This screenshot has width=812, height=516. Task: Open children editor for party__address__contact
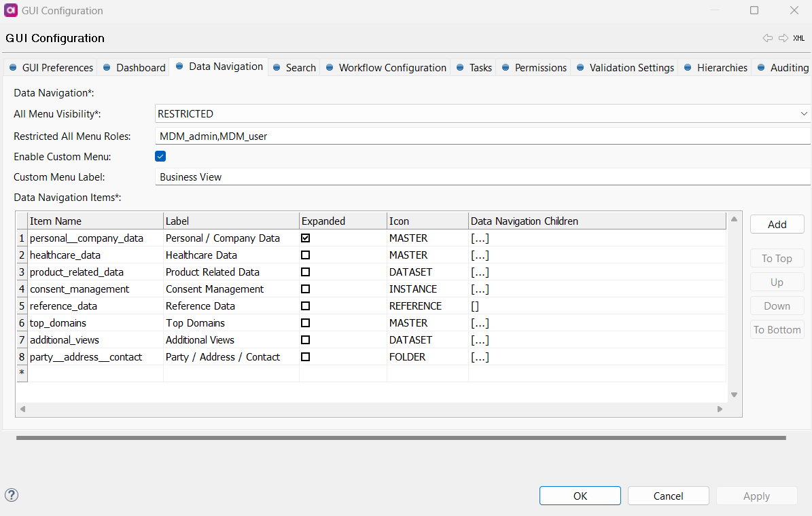click(480, 356)
